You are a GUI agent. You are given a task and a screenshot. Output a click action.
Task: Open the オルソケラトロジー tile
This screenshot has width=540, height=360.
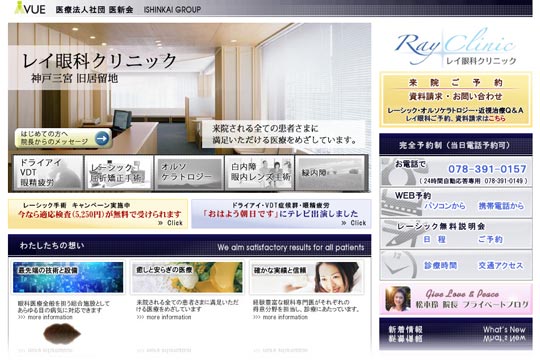click(x=188, y=172)
